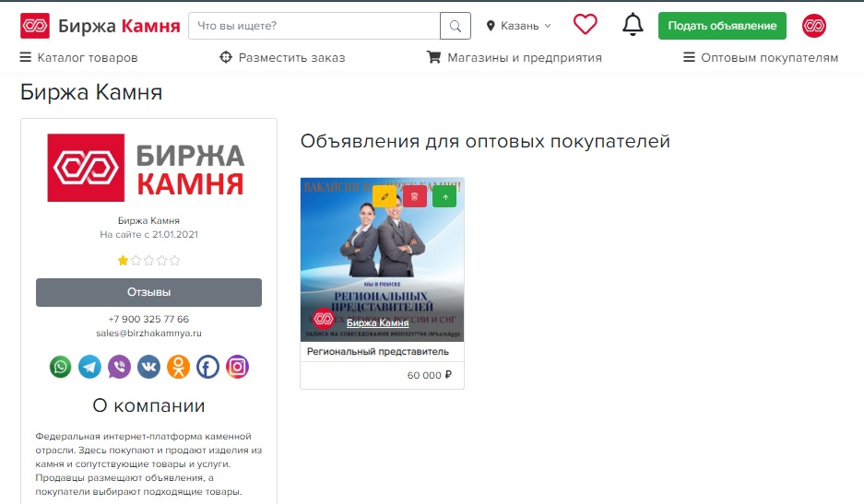Open the Viber contact icon
The height and width of the screenshot is (504, 864).
pos(119,367)
